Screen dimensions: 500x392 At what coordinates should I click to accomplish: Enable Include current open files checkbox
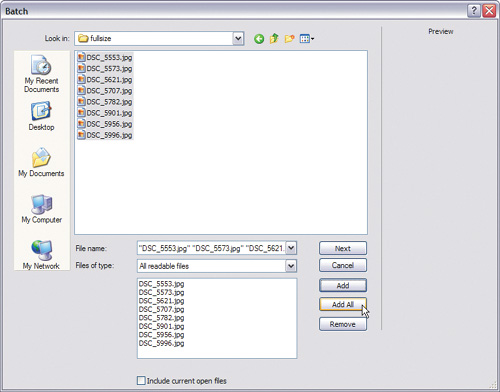tap(141, 380)
